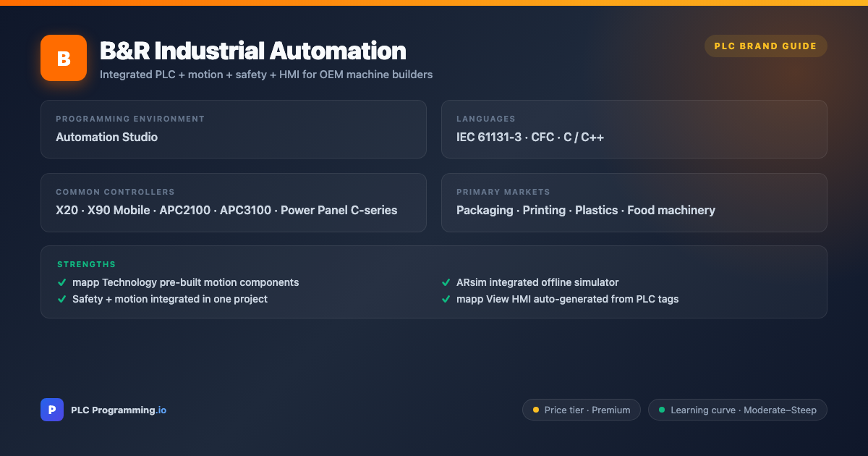Click the blue P PLC Programming logo

52,410
